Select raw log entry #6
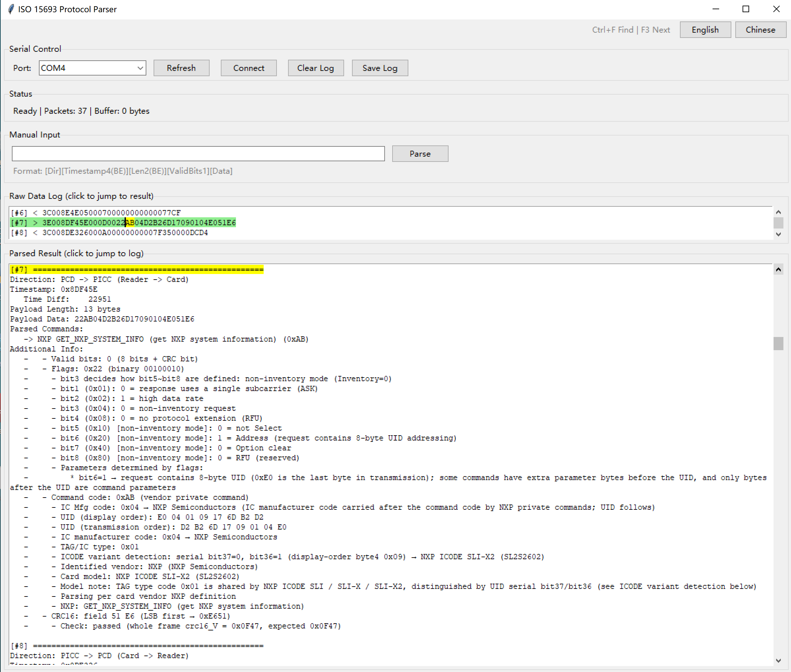 (96, 213)
